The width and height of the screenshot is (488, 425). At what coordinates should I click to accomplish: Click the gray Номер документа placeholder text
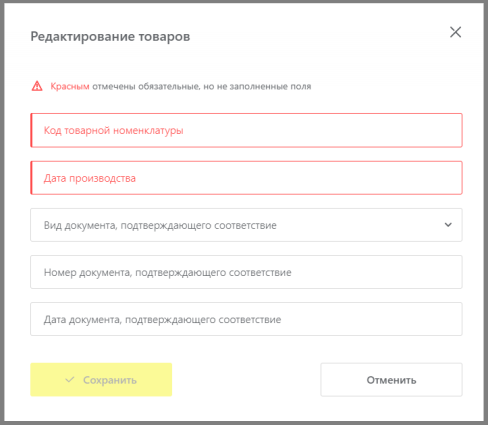[168, 273]
